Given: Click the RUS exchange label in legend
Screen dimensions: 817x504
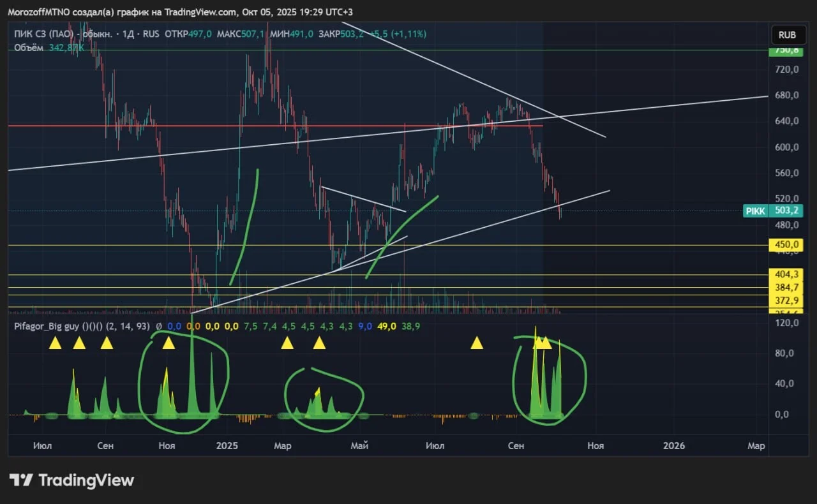Looking at the screenshot, I should 151,34.
